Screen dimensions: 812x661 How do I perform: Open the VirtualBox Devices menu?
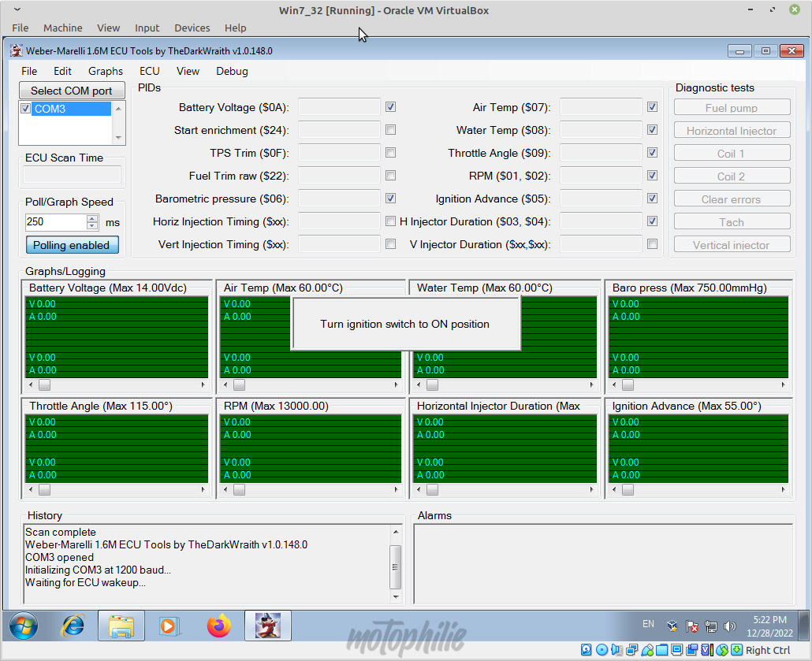(192, 28)
